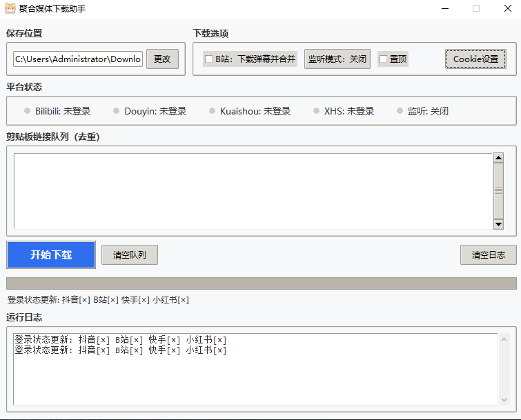Screen dimensions: 521x420
Task: Enable B站 下载弹幕并合并 checkbox
Action: 208,59
